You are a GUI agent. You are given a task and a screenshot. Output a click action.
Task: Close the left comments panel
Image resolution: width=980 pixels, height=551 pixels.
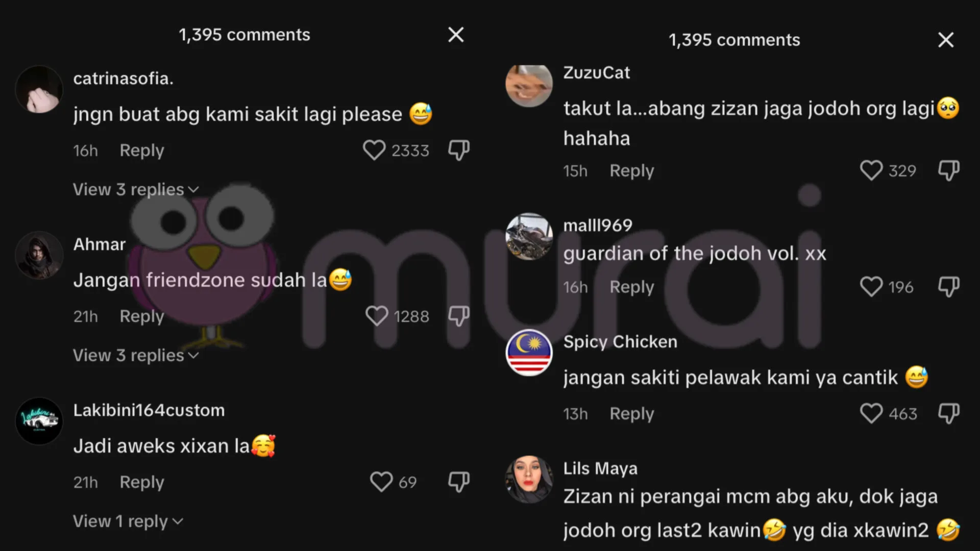pyautogui.click(x=456, y=35)
